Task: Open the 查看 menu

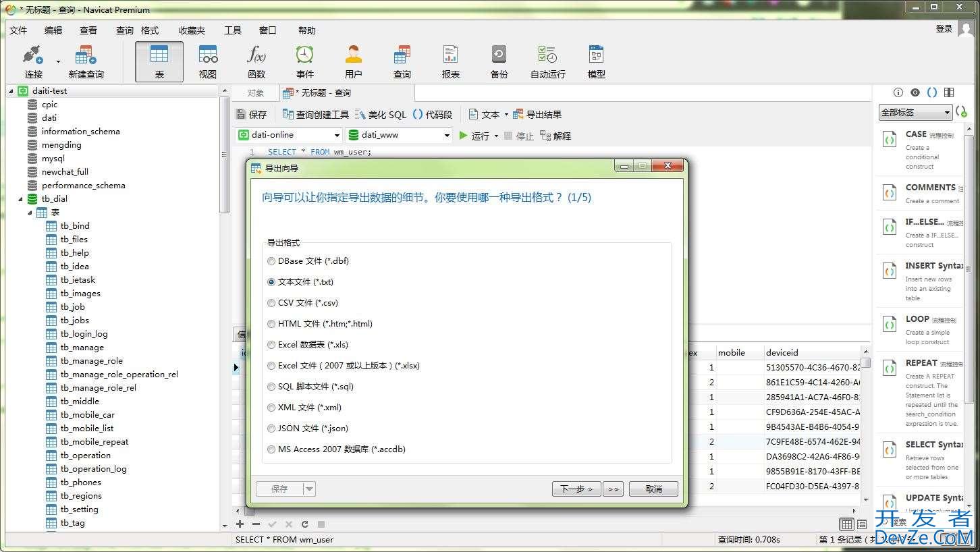Action: pos(88,30)
